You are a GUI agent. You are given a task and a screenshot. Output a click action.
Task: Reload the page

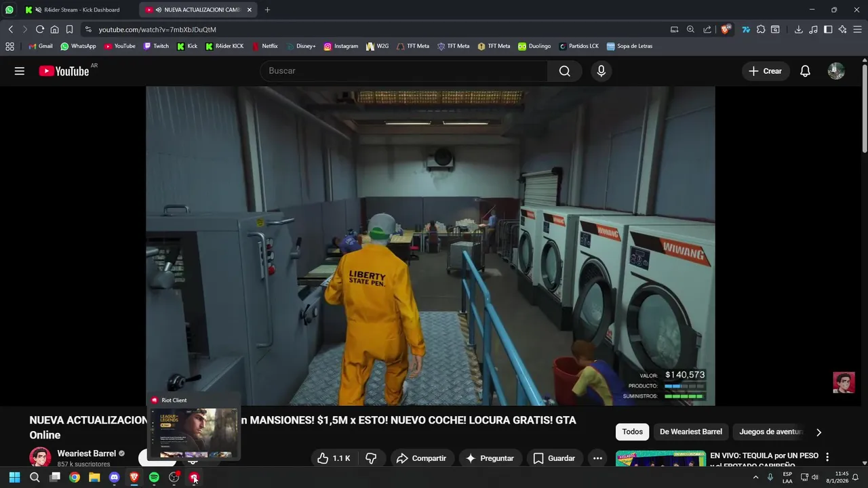pyautogui.click(x=40, y=29)
